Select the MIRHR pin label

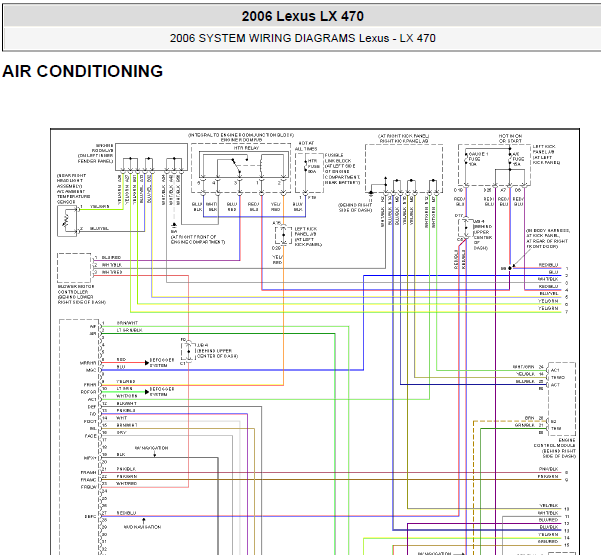pos(88,363)
